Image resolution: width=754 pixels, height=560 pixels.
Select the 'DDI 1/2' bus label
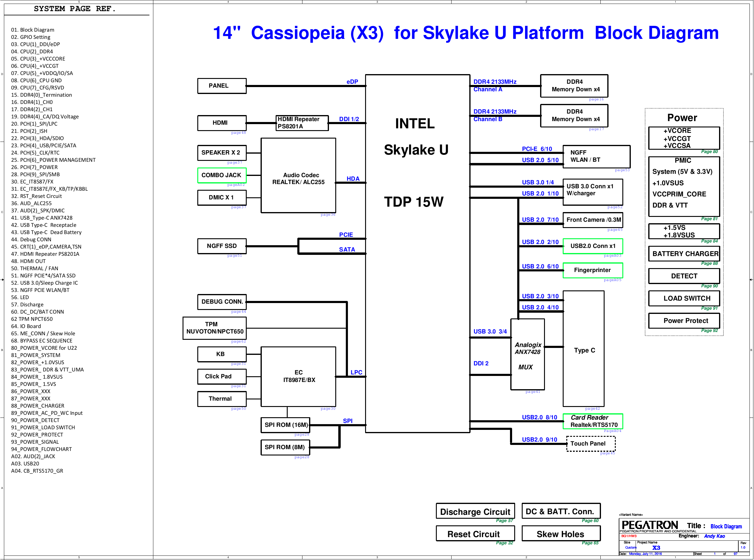349,119
